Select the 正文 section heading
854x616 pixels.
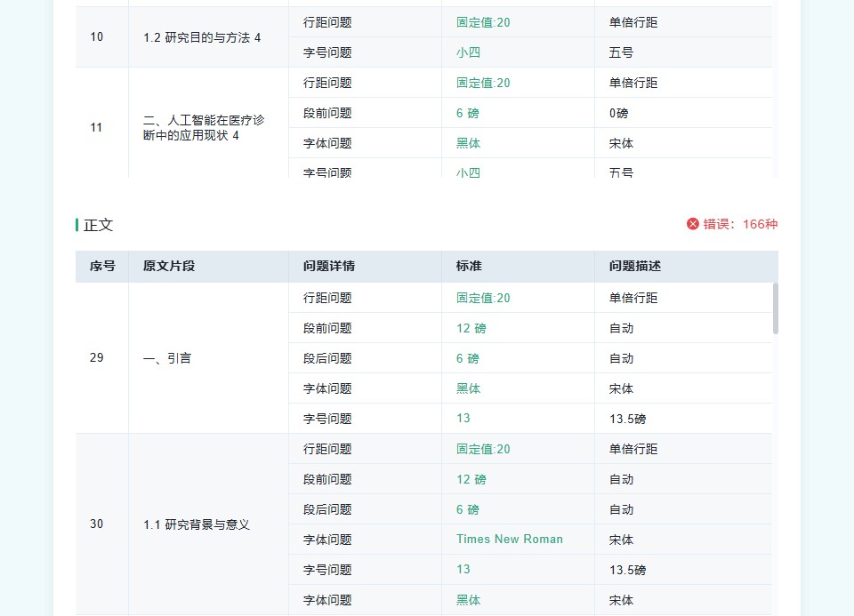coord(99,225)
